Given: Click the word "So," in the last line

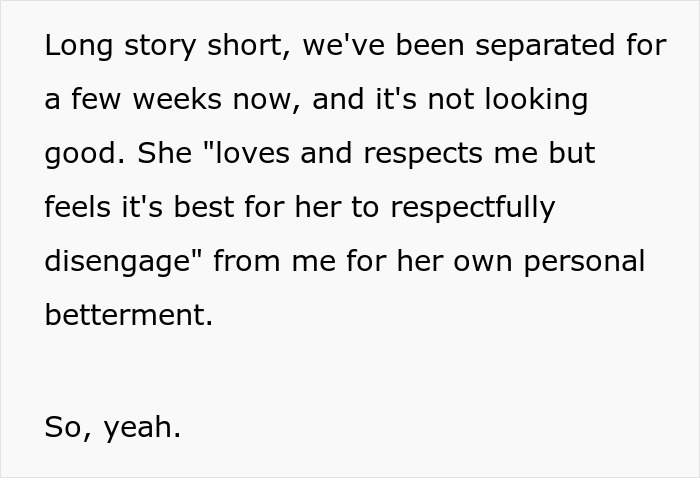Looking at the screenshot, I should [x=66, y=428].
